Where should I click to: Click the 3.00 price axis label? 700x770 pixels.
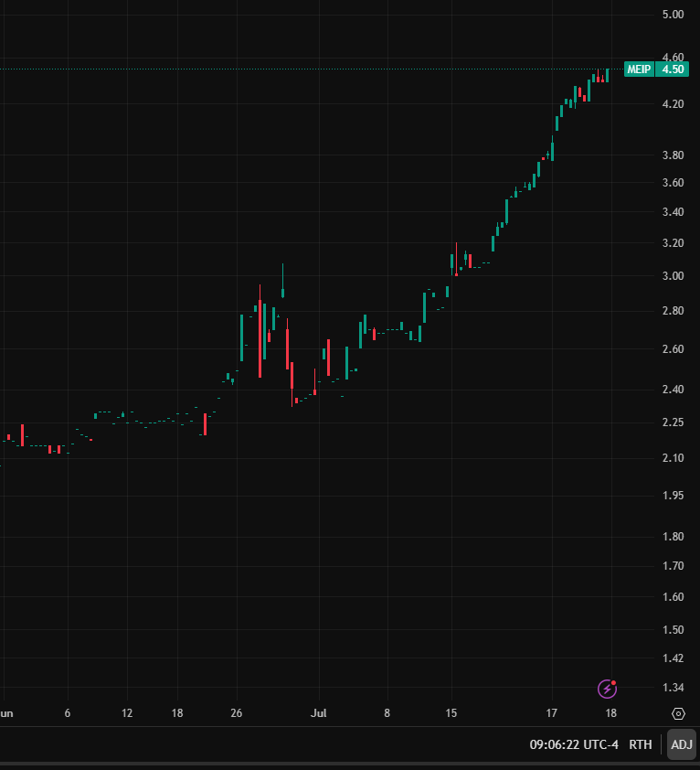tap(673, 275)
